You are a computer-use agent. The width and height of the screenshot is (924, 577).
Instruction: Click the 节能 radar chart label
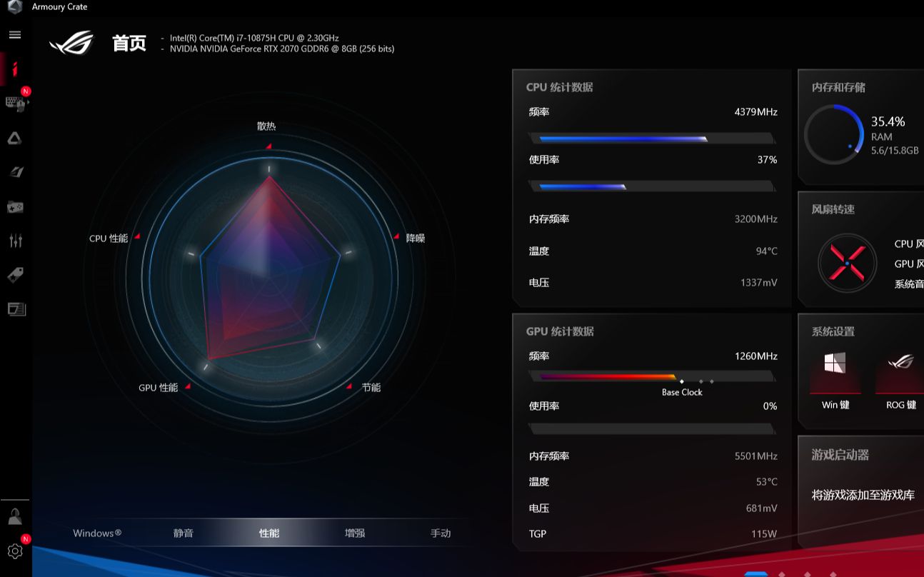point(371,387)
